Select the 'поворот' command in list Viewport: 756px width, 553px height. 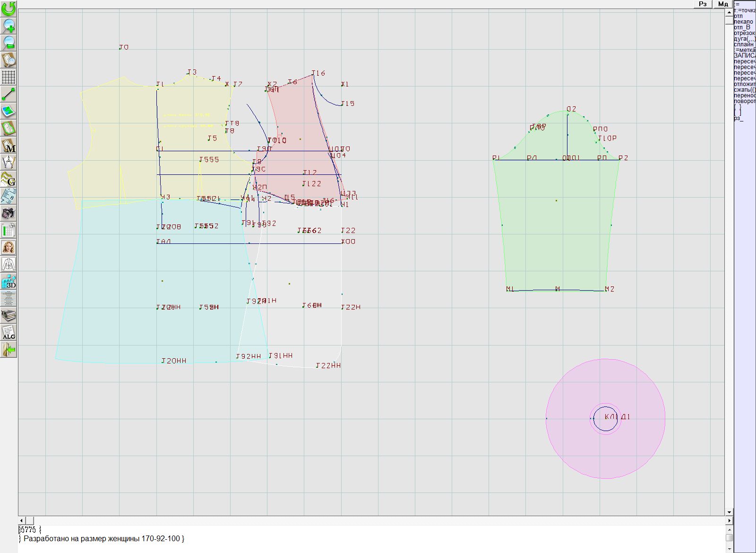(x=745, y=101)
